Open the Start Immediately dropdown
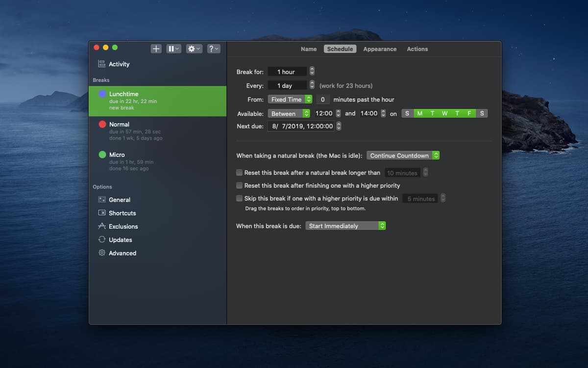 pyautogui.click(x=345, y=226)
